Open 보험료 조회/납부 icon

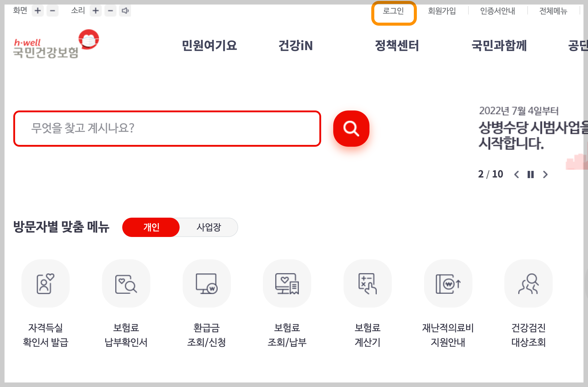pos(287,283)
